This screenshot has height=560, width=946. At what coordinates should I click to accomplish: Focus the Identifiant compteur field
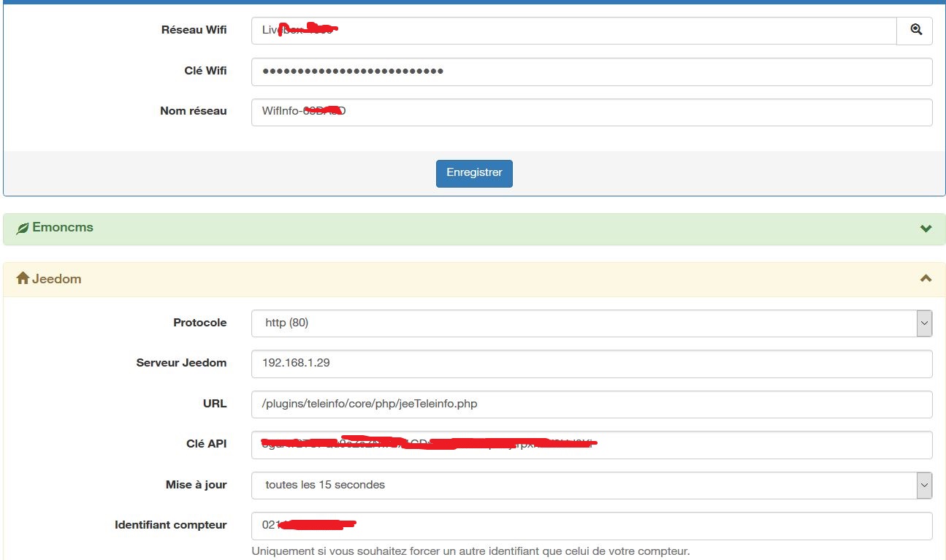(592, 526)
